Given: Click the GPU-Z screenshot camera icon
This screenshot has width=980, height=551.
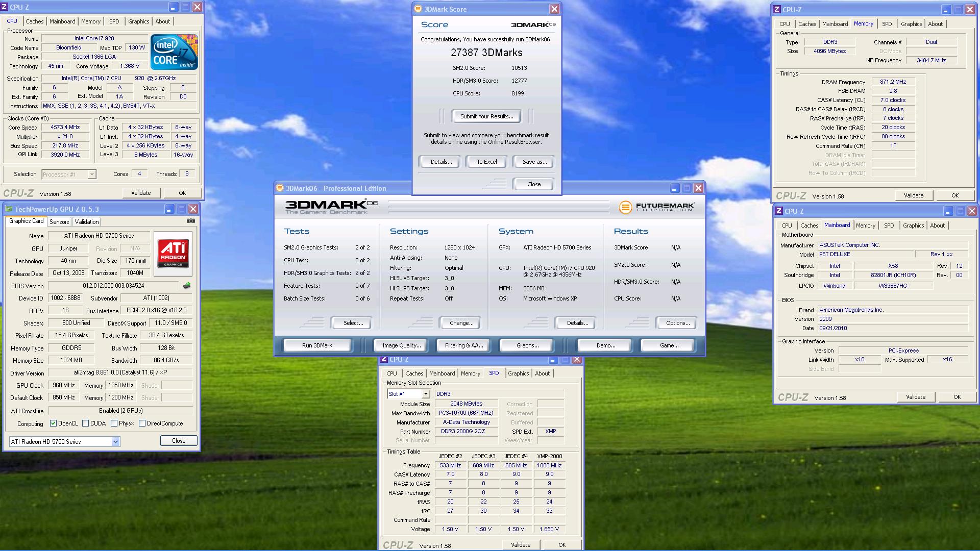Looking at the screenshot, I should (x=190, y=221).
